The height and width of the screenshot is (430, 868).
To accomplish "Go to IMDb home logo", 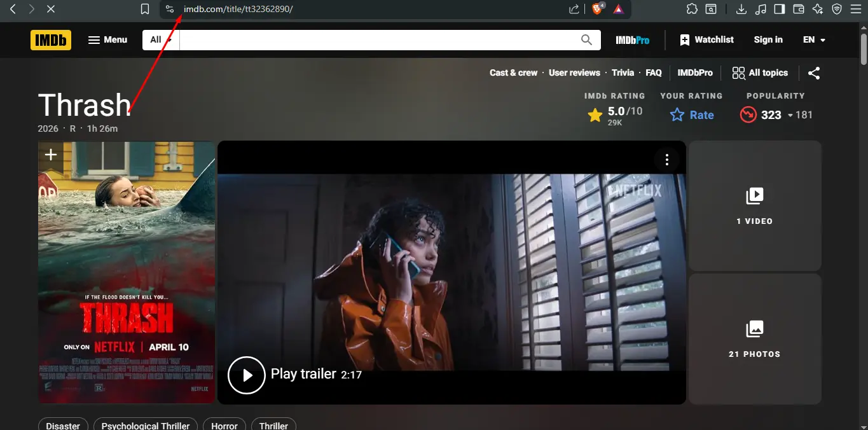I will point(51,40).
